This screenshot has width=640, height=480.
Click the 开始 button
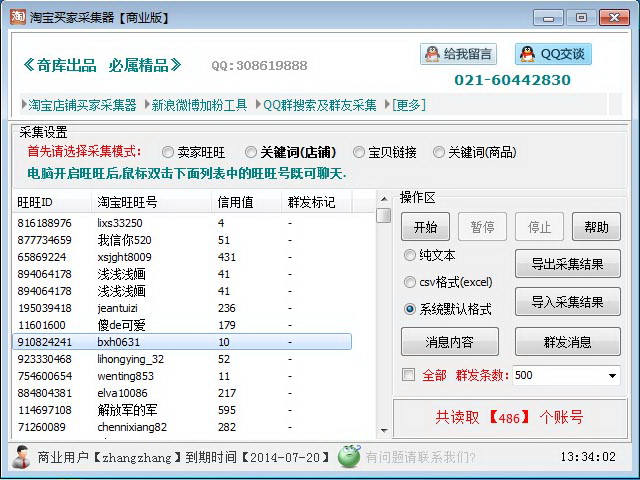tap(425, 227)
